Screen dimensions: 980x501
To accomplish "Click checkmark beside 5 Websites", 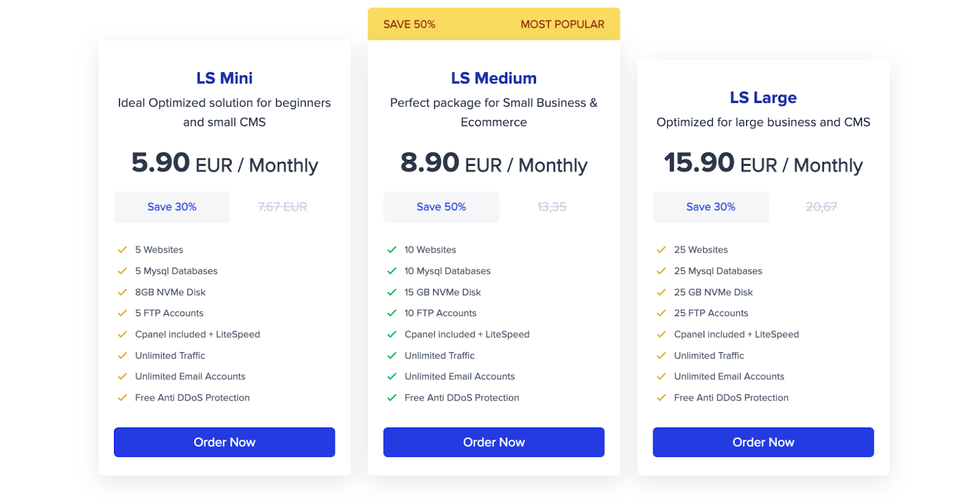I will pyautogui.click(x=123, y=250).
